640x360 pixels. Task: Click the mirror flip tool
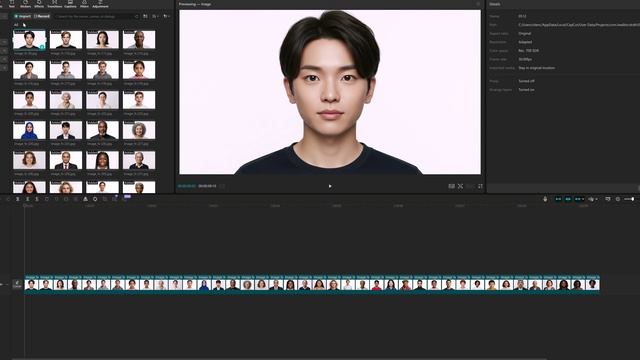[85, 199]
